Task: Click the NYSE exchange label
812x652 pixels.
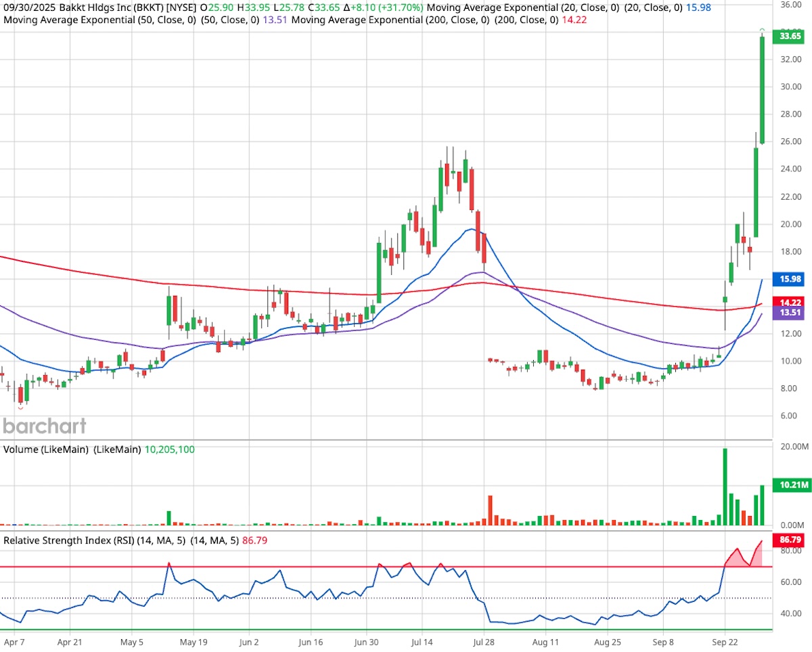Action: pos(180,6)
